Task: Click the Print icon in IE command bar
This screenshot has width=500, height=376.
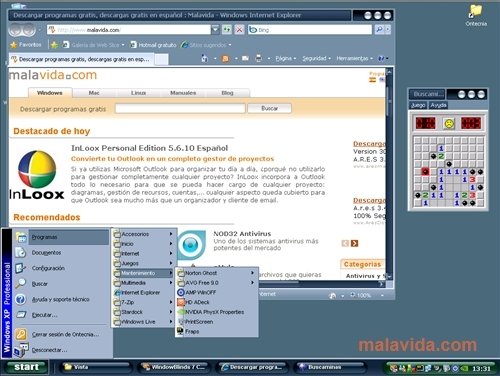Action: pos(258,59)
